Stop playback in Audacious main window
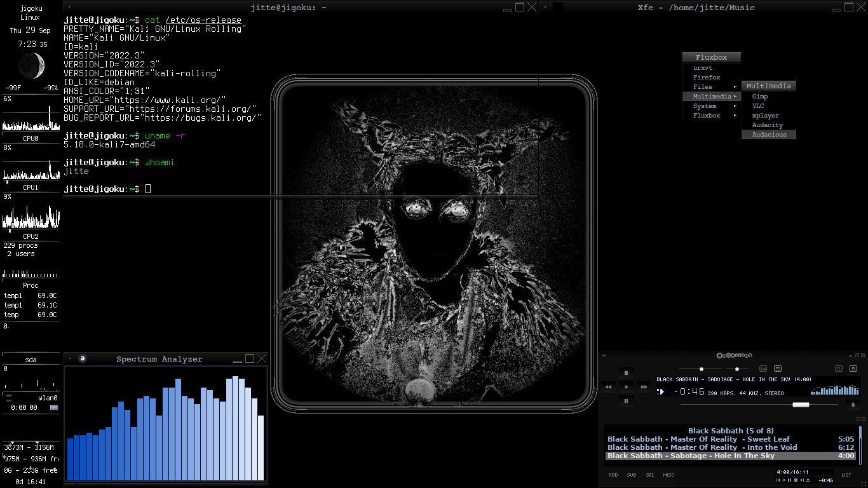 (x=626, y=373)
